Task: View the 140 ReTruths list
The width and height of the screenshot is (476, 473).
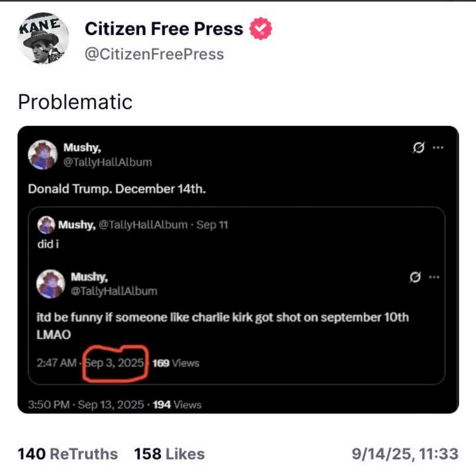Action: 68,454
